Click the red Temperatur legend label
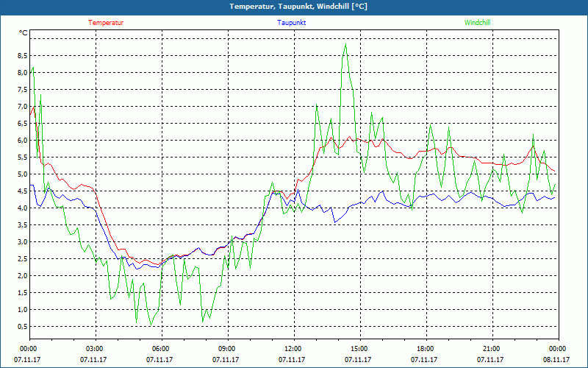The width and height of the screenshot is (588, 368). 106,23
